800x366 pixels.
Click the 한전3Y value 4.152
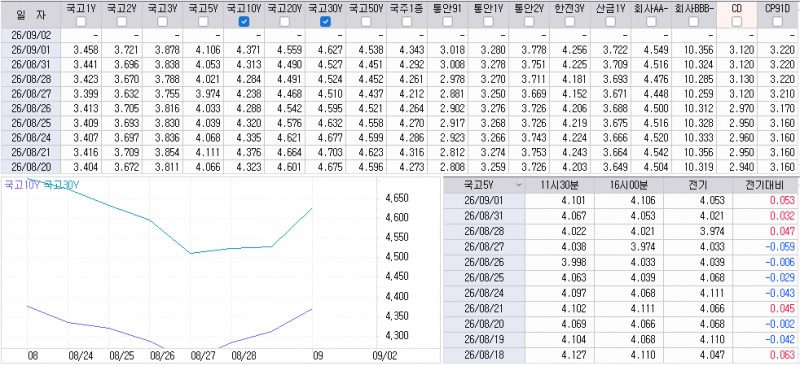pos(575,94)
